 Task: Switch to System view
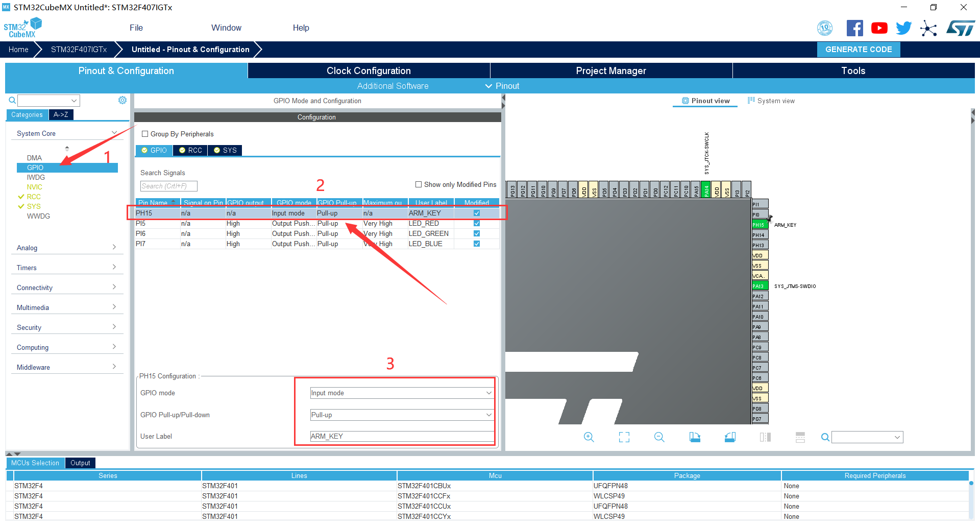point(771,101)
